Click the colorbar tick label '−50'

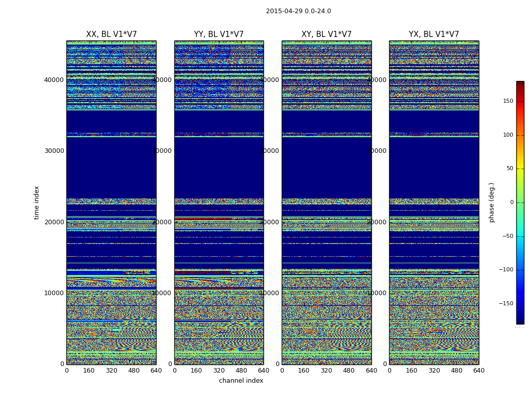click(508, 236)
